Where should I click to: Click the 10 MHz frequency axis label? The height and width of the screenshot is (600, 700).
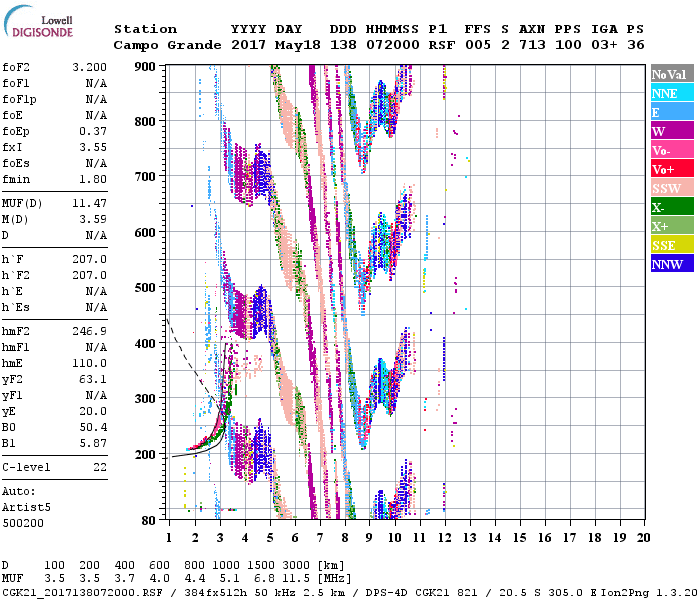[x=394, y=538]
